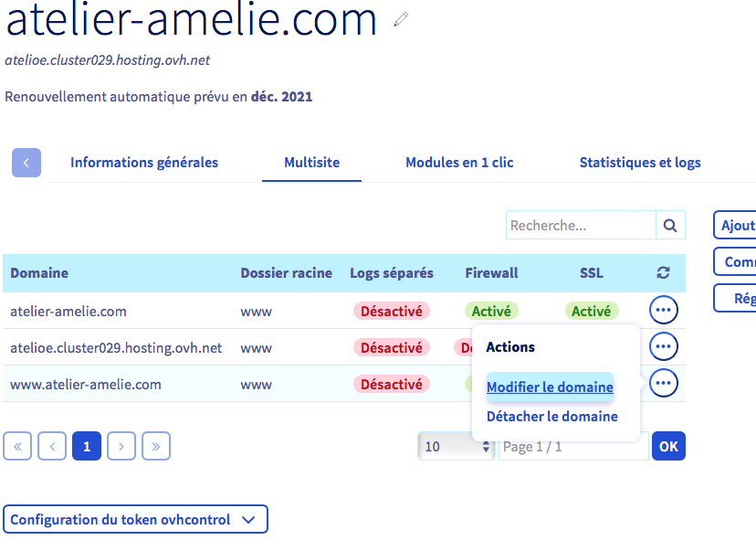Refresh the domain table using the refresh icon

tap(664, 272)
